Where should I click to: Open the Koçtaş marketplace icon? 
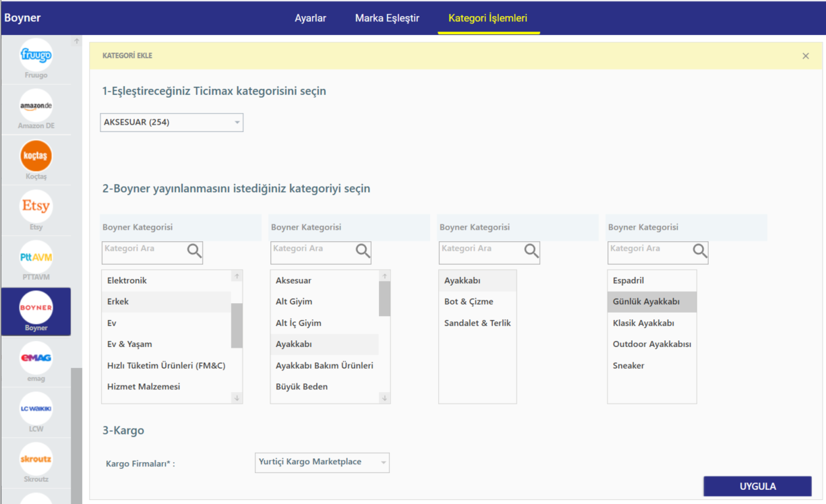(36, 156)
